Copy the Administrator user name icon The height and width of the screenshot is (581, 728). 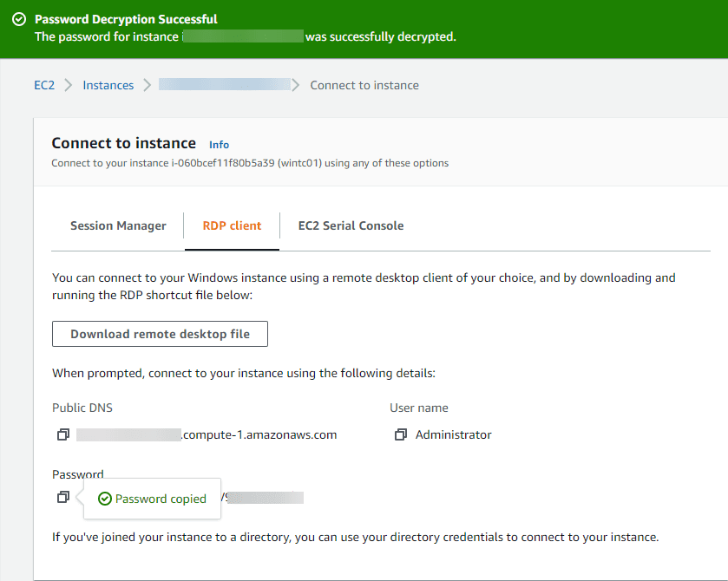click(x=400, y=434)
